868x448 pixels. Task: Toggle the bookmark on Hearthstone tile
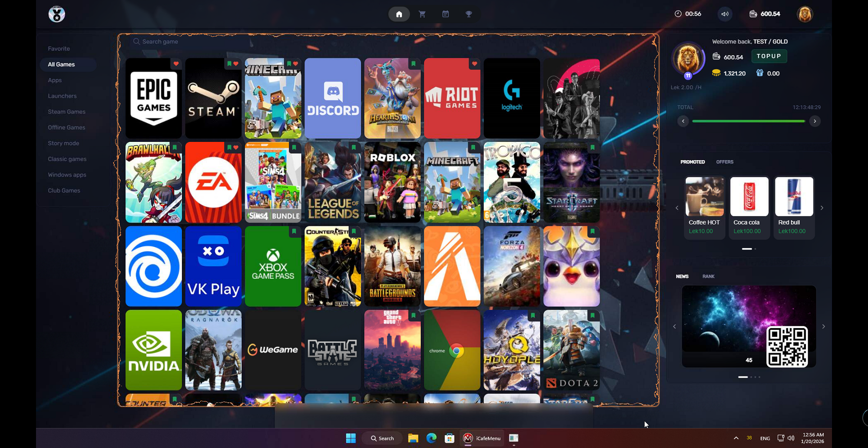pyautogui.click(x=413, y=64)
